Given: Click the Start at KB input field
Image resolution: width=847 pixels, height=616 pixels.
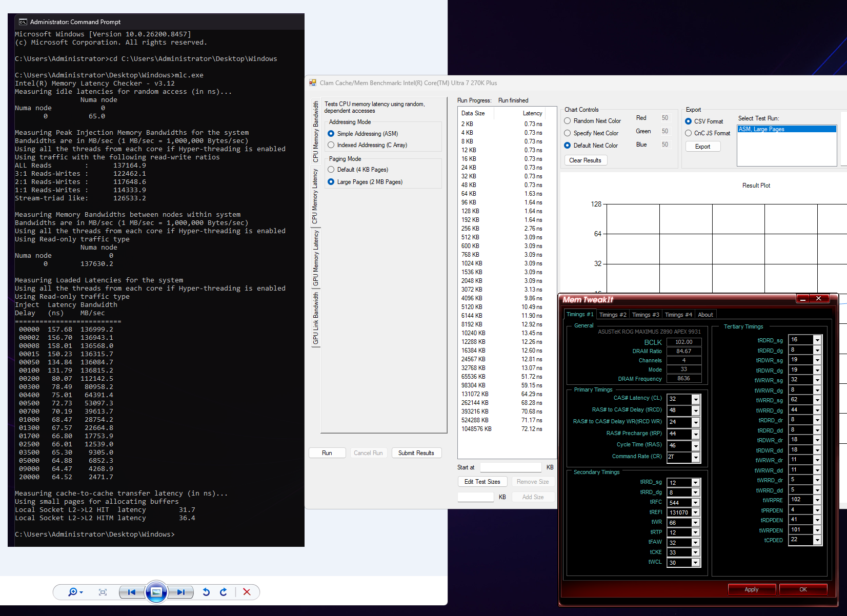Looking at the screenshot, I should (x=511, y=467).
